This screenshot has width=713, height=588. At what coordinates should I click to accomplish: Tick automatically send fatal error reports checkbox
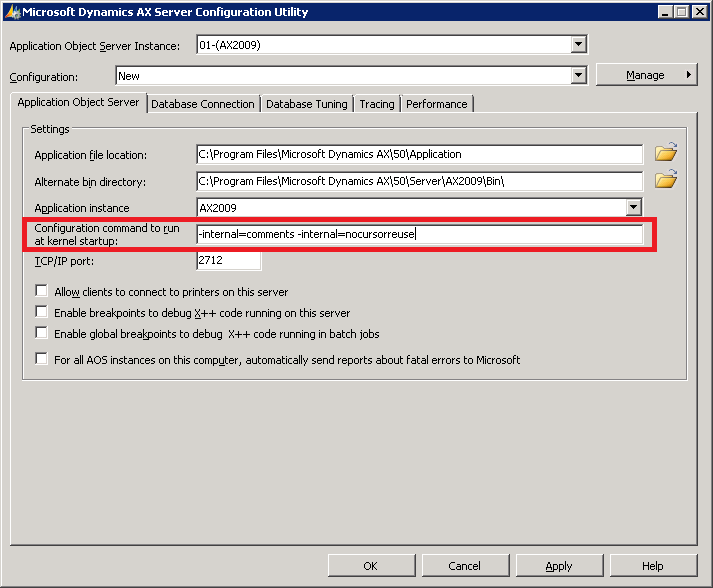41,358
